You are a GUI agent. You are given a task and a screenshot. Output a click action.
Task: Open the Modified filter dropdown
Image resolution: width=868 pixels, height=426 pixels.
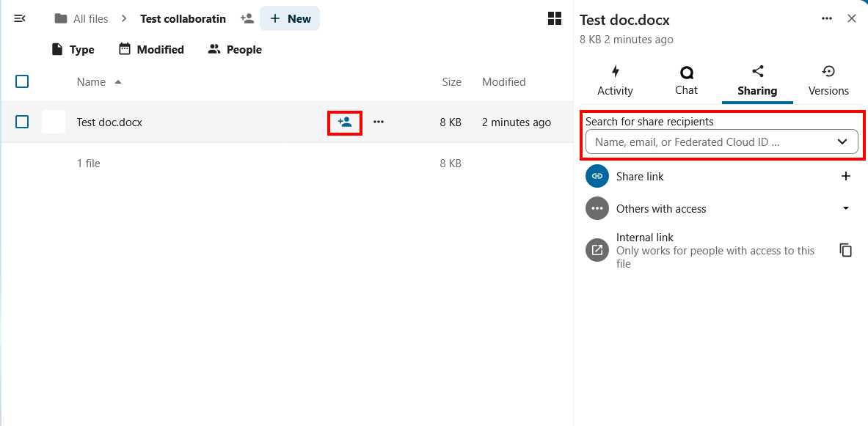150,50
